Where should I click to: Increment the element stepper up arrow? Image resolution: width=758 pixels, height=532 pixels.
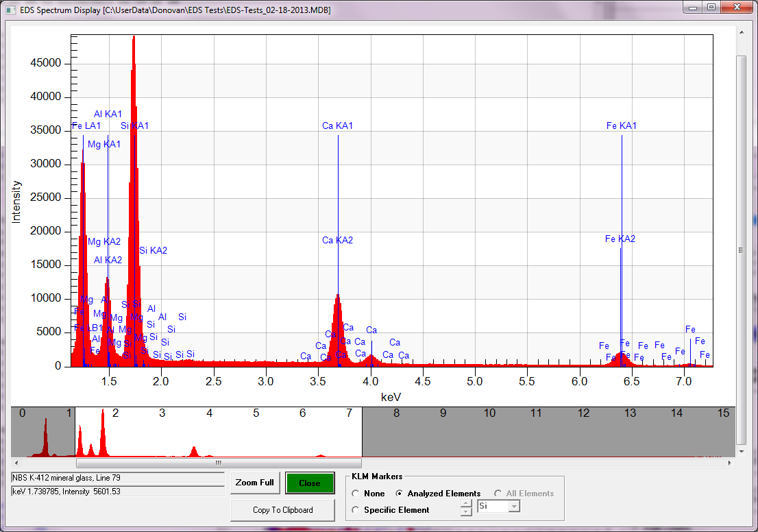tap(466, 503)
